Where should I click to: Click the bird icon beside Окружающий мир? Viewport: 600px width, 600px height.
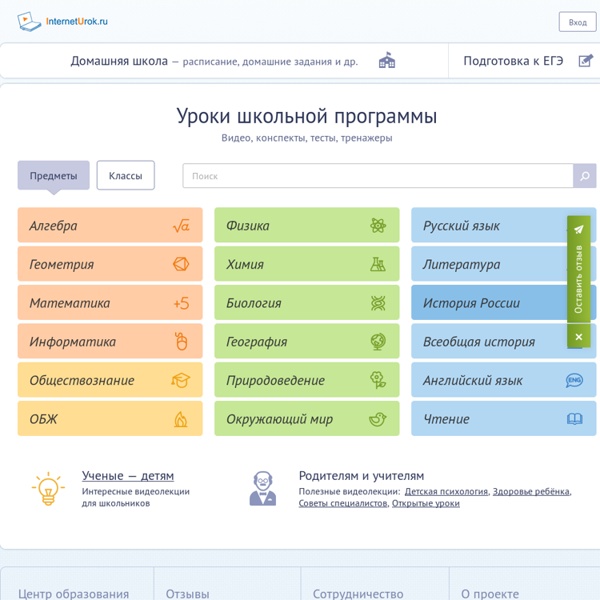(377, 419)
